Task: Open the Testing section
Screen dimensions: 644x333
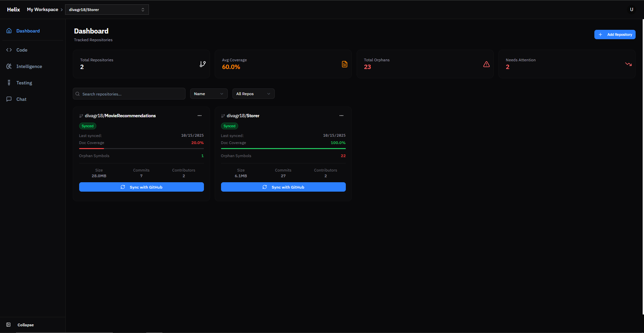Action: [33, 83]
